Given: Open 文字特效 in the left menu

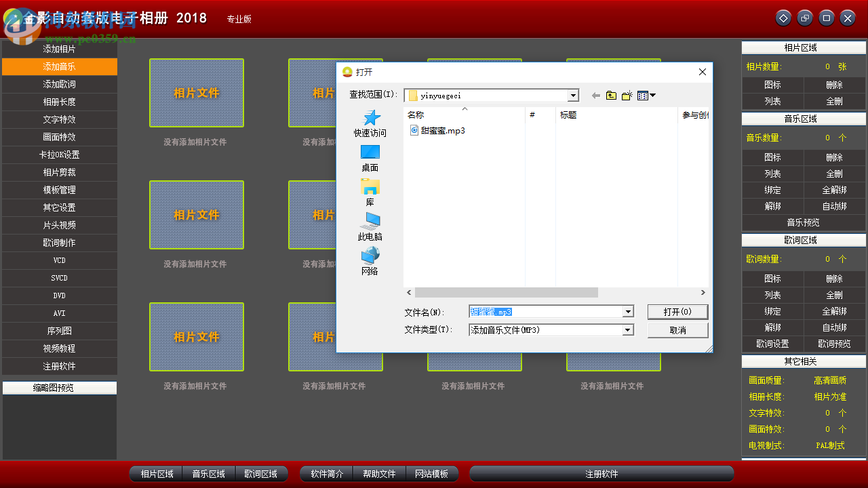Looking at the screenshot, I should coord(60,119).
